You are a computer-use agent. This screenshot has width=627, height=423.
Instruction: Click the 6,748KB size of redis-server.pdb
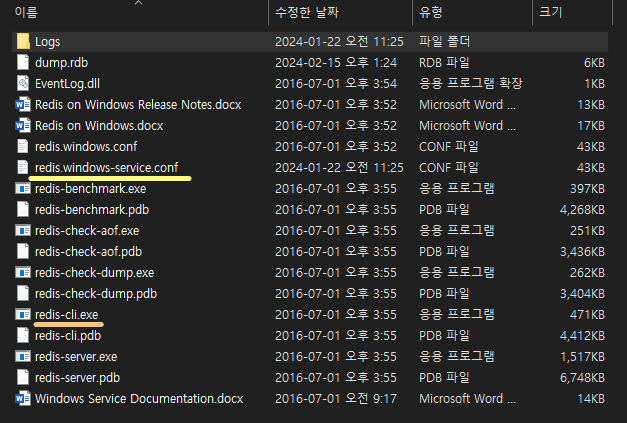pyautogui.click(x=582, y=377)
